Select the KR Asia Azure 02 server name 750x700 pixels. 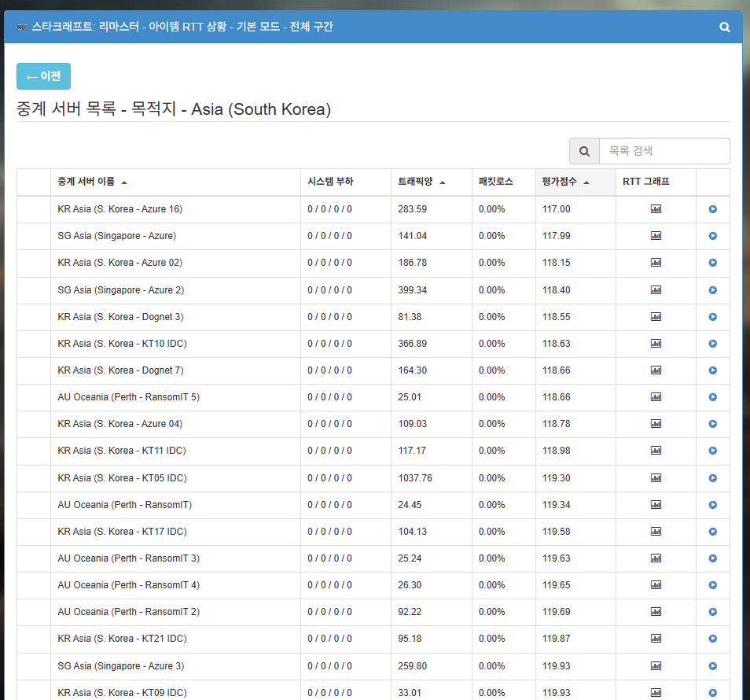point(119,263)
